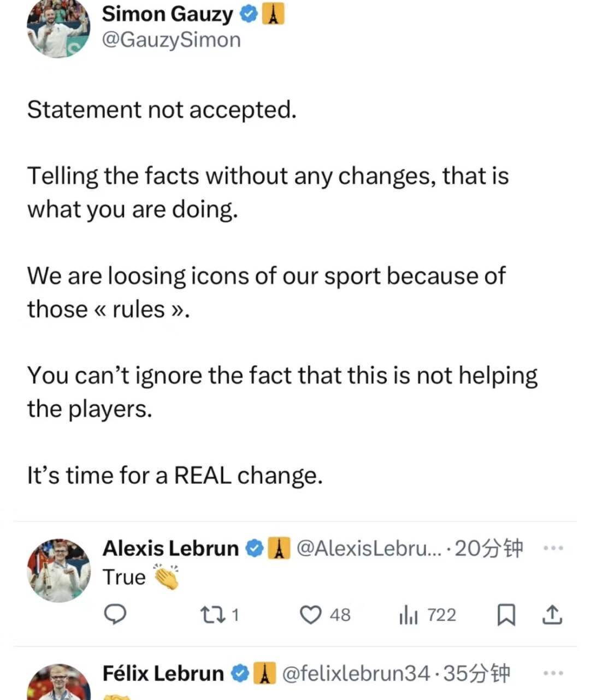Click Alexis Lebrun's verified checkmark
Viewport: 590px width, 700px height.
[255, 548]
